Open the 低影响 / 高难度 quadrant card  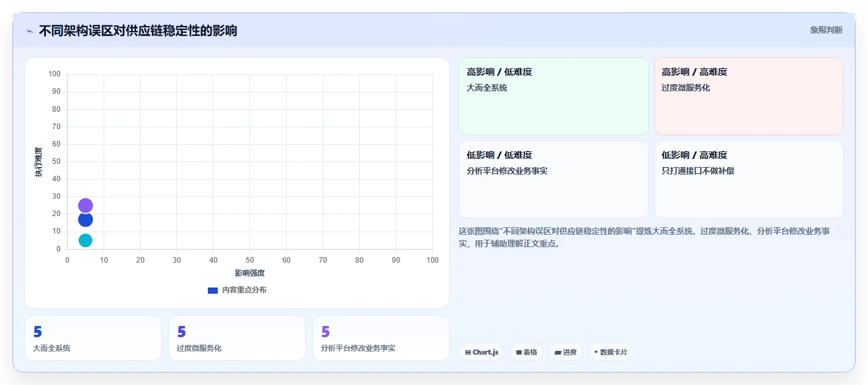tap(749, 179)
